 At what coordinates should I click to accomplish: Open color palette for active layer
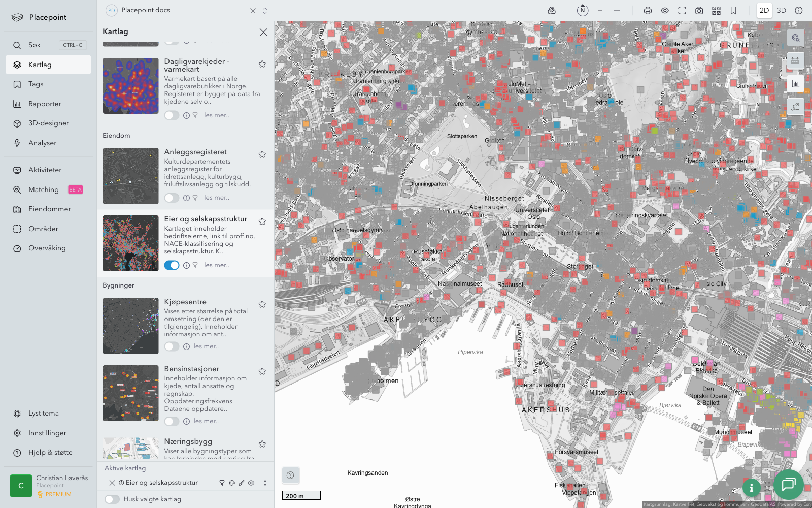(x=232, y=483)
